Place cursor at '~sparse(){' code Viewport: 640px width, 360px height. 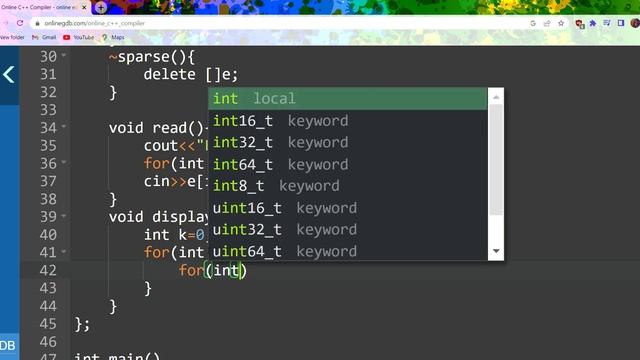pos(152,57)
